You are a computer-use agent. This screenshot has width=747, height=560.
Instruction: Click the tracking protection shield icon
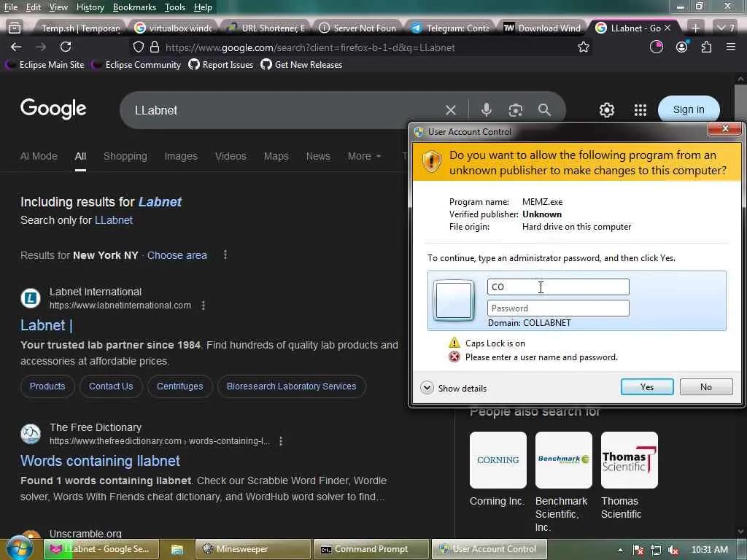[x=138, y=47]
